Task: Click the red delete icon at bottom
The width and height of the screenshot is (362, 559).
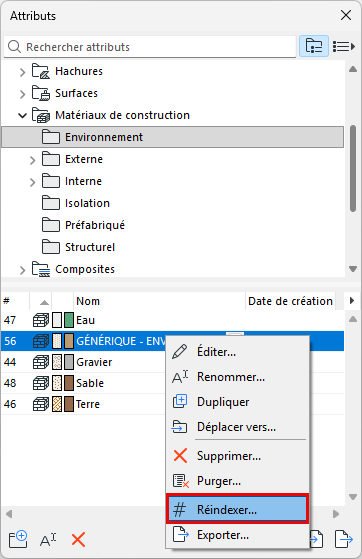Action: tap(78, 540)
